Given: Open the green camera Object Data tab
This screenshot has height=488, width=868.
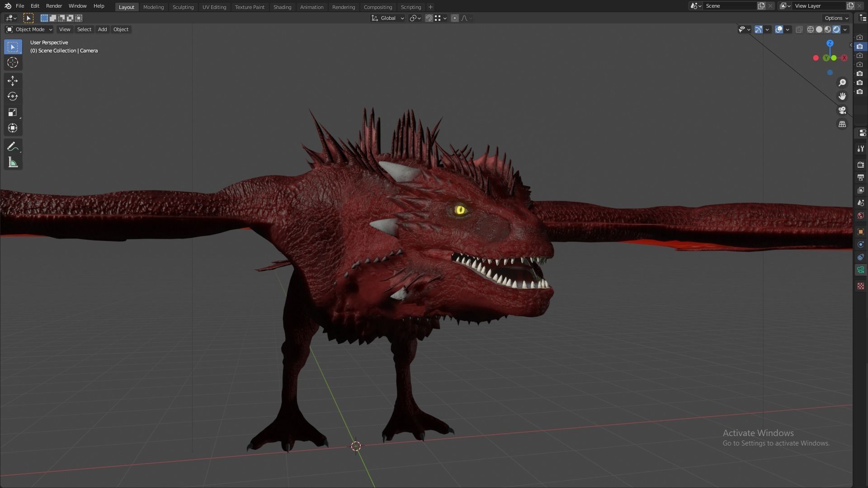Looking at the screenshot, I should coord(861,270).
